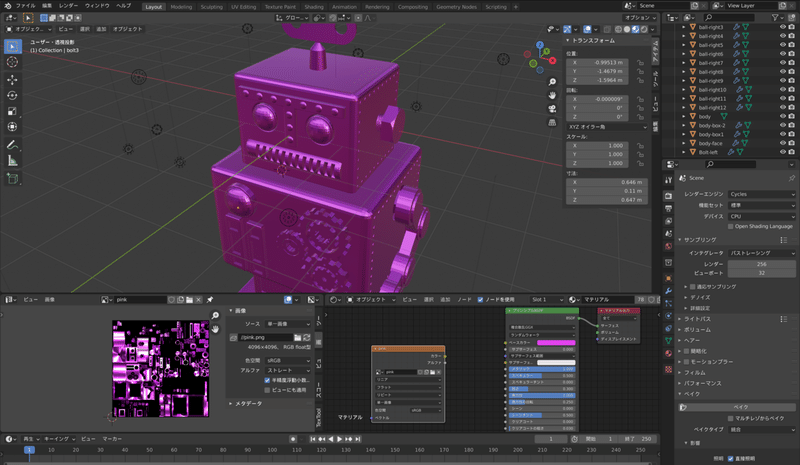Image resolution: width=800 pixels, height=465 pixels.
Task: Open image source dropdown
Action: pyautogui.click(x=288, y=324)
